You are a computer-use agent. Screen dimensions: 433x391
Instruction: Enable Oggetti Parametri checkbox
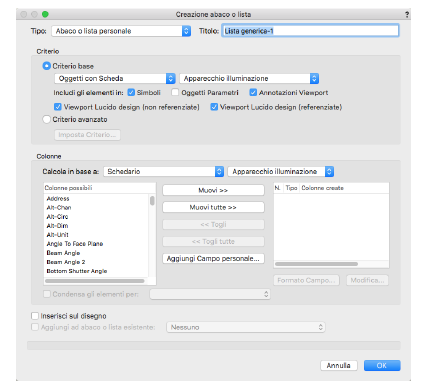tap(175, 93)
